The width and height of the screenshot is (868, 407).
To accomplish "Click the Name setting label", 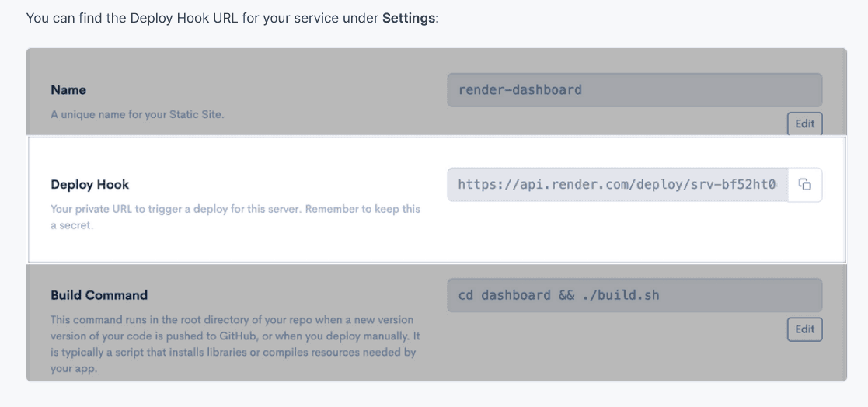I will [68, 90].
